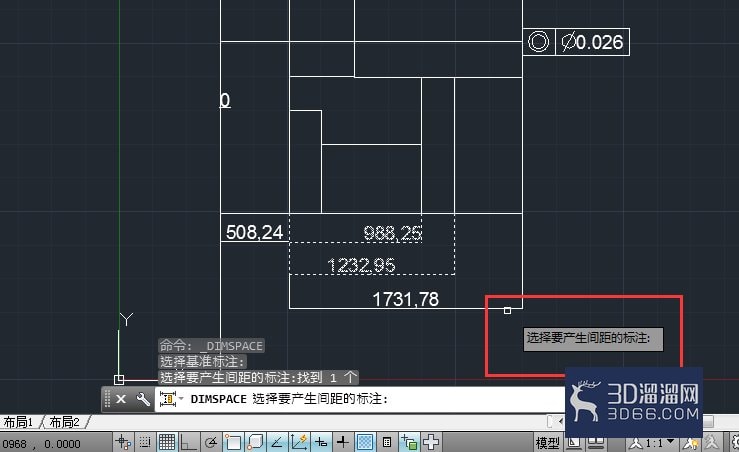
Task: Toggle Quick Properties icon
Action: point(387,443)
